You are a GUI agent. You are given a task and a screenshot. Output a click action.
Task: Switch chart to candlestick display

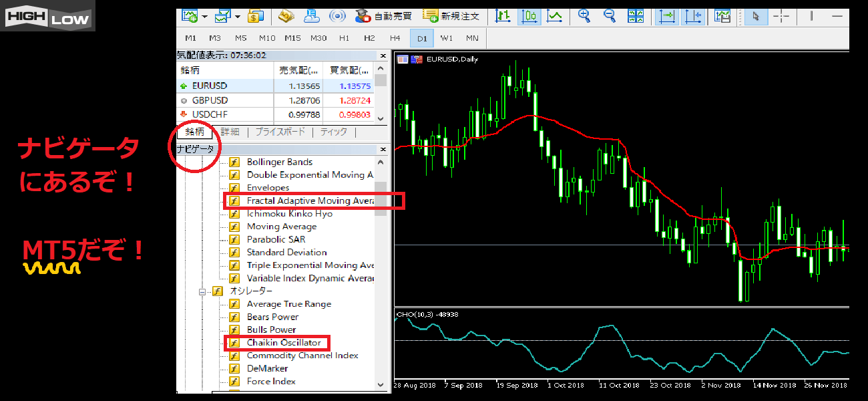[529, 16]
